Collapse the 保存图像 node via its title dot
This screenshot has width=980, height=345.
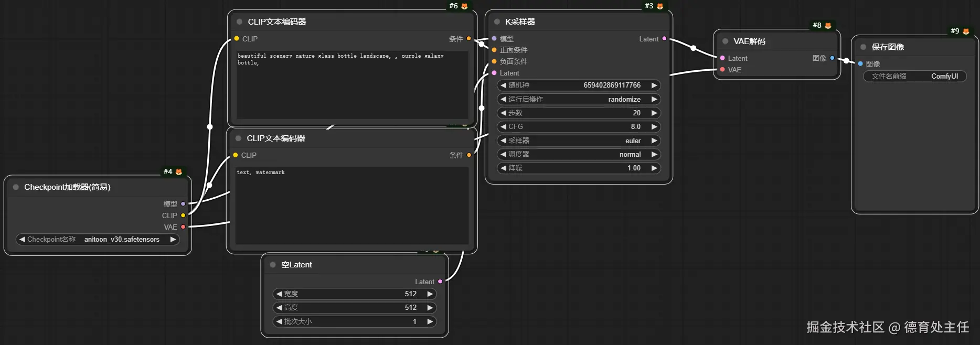pyautogui.click(x=863, y=47)
